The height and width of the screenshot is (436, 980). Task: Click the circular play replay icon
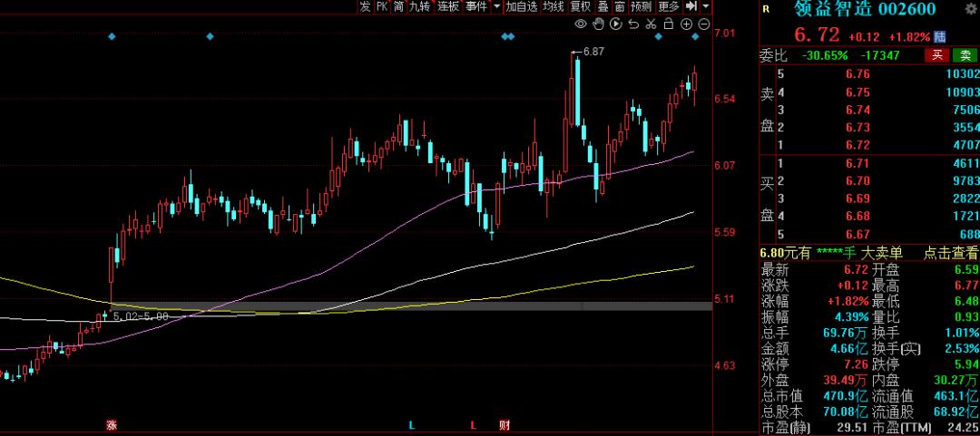tap(618, 23)
